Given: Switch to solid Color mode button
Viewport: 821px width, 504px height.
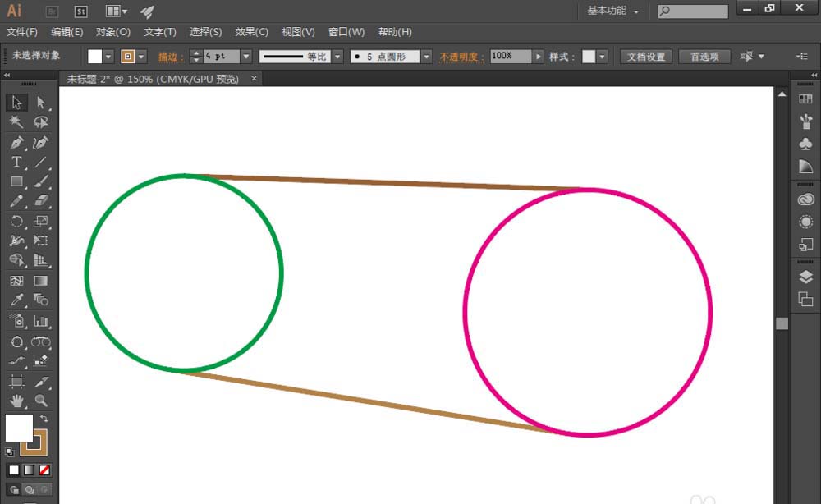Looking at the screenshot, I should (x=14, y=470).
